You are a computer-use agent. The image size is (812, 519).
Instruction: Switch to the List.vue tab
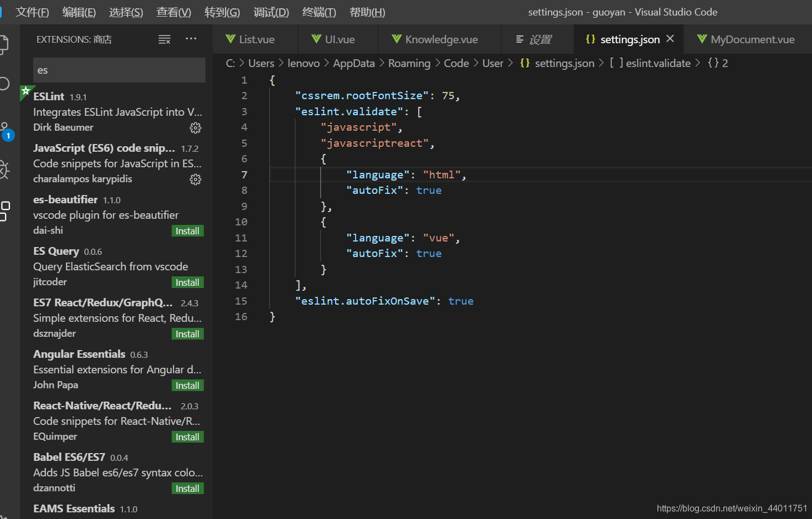pos(255,39)
